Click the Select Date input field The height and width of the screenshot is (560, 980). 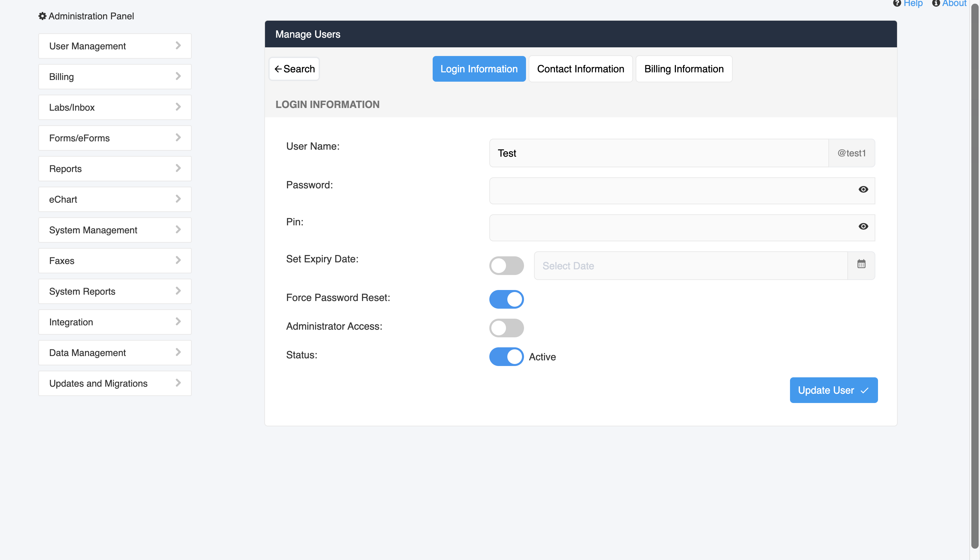[691, 266]
